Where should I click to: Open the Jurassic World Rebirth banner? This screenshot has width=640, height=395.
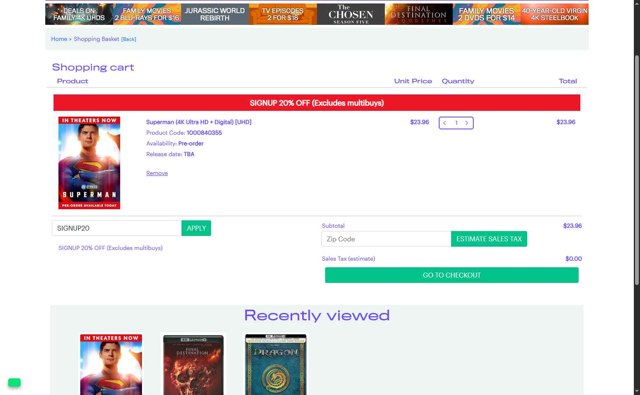[215, 14]
